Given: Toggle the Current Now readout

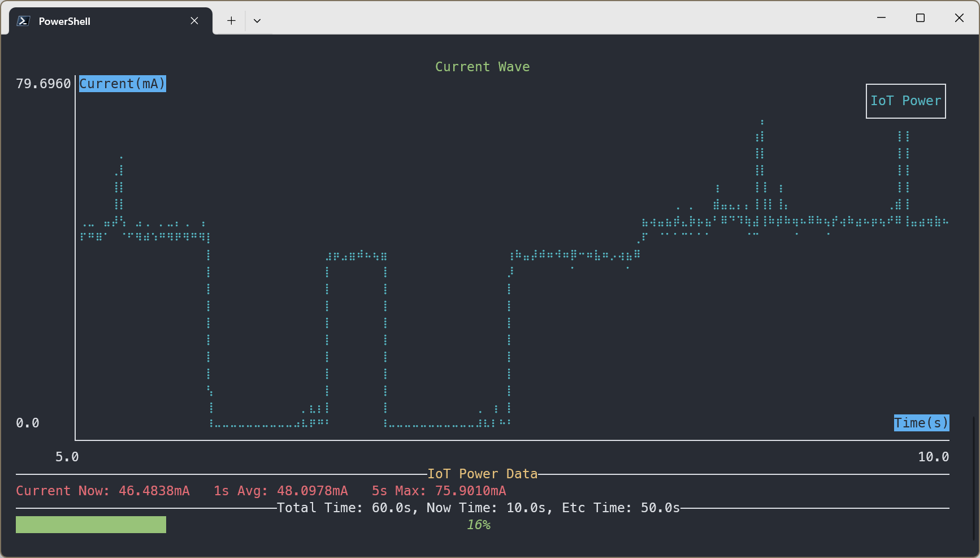Looking at the screenshot, I should pos(103,491).
